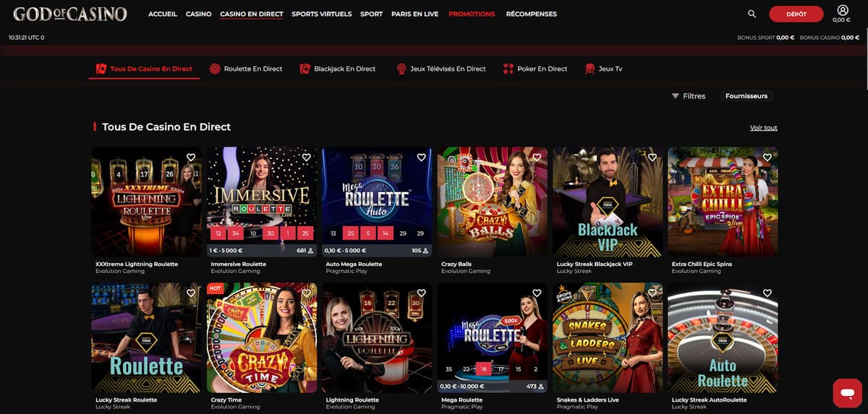Open Lucky Streak Blackjack VIP thumbnail
This screenshot has width=868, height=414.
(x=608, y=202)
